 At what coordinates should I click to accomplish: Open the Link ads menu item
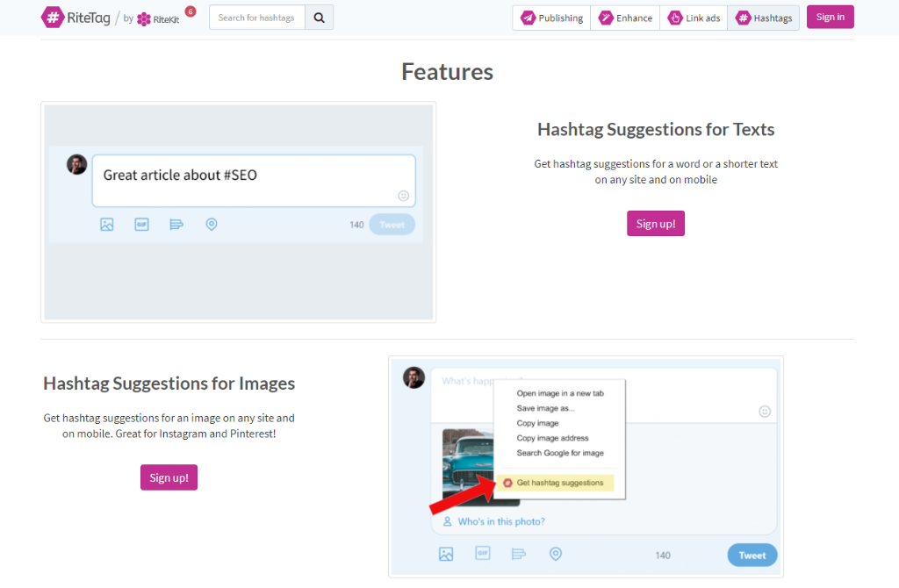pyautogui.click(x=694, y=18)
